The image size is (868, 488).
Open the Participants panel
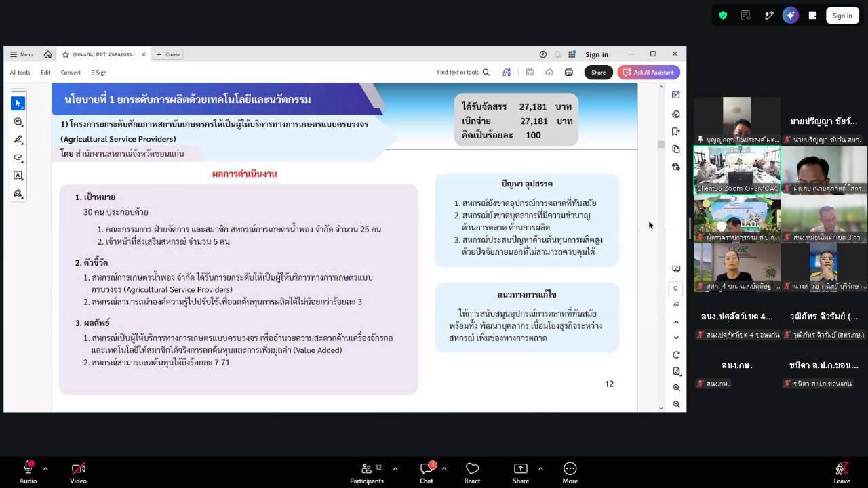coord(367,472)
